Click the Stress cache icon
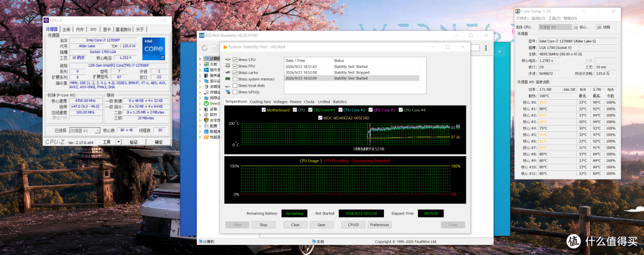This screenshot has height=255, width=644. pyautogui.click(x=228, y=72)
